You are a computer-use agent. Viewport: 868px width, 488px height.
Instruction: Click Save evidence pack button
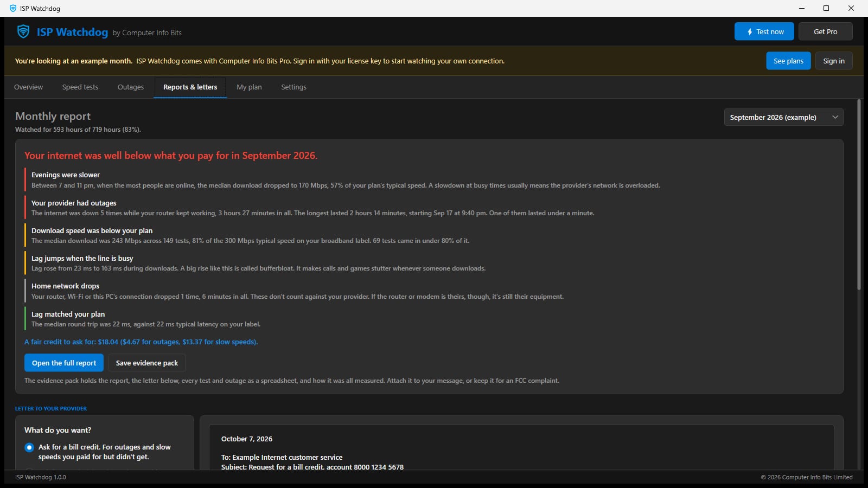click(x=147, y=363)
